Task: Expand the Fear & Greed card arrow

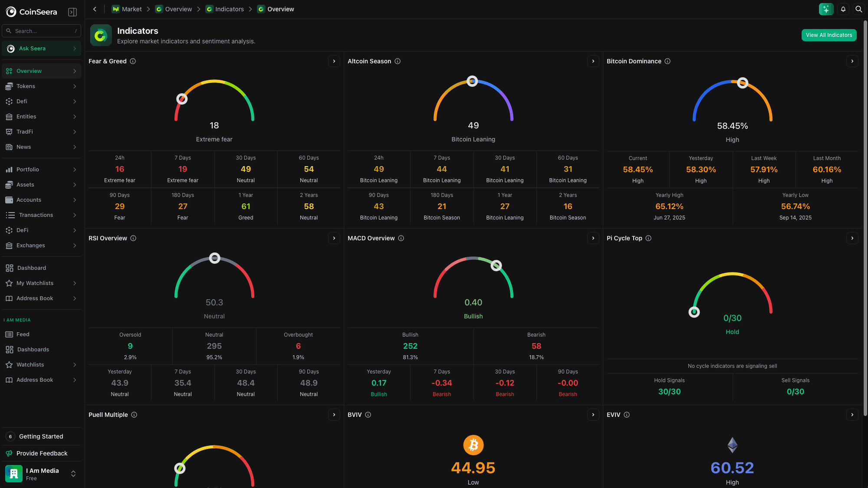Action: (334, 61)
